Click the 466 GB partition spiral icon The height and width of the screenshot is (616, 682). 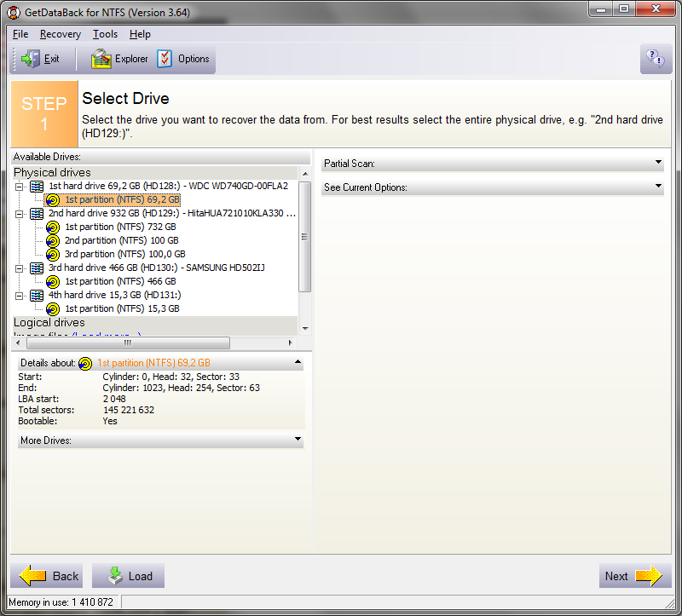pyautogui.click(x=53, y=282)
